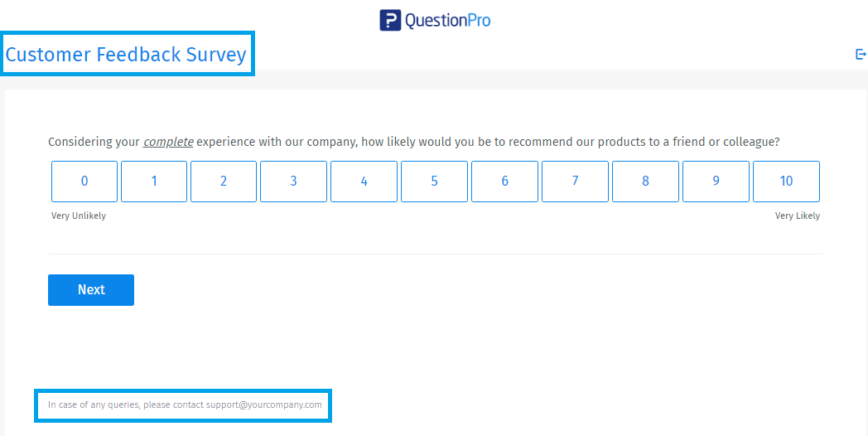
Task: Click the Customer Feedback Survey title
Action: [x=126, y=55]
